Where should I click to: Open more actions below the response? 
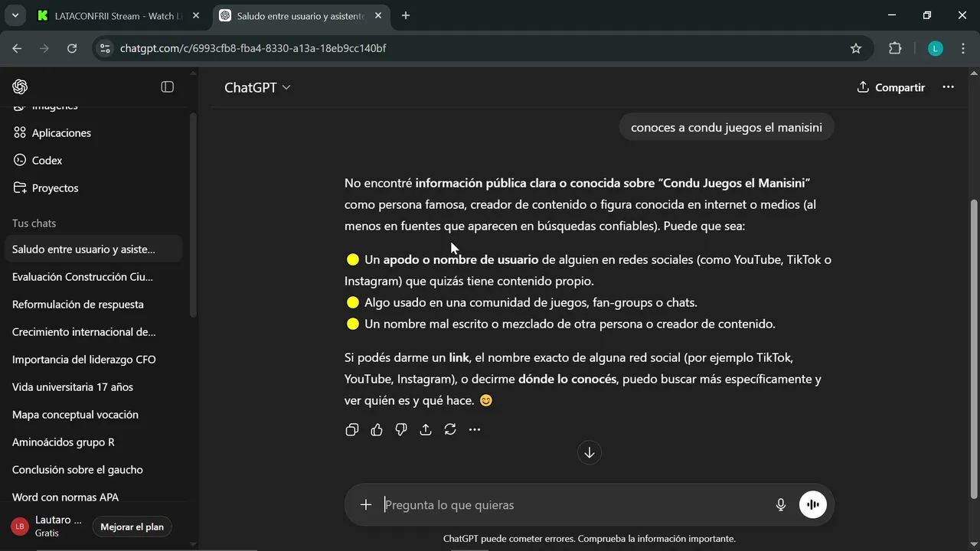(475, 429)
